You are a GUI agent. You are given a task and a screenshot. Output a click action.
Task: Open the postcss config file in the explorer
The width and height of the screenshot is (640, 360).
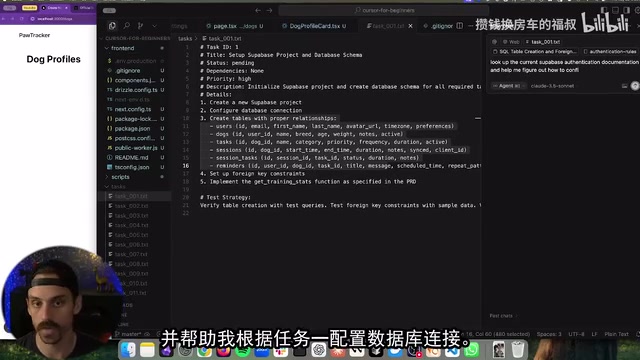pos(134,138)
